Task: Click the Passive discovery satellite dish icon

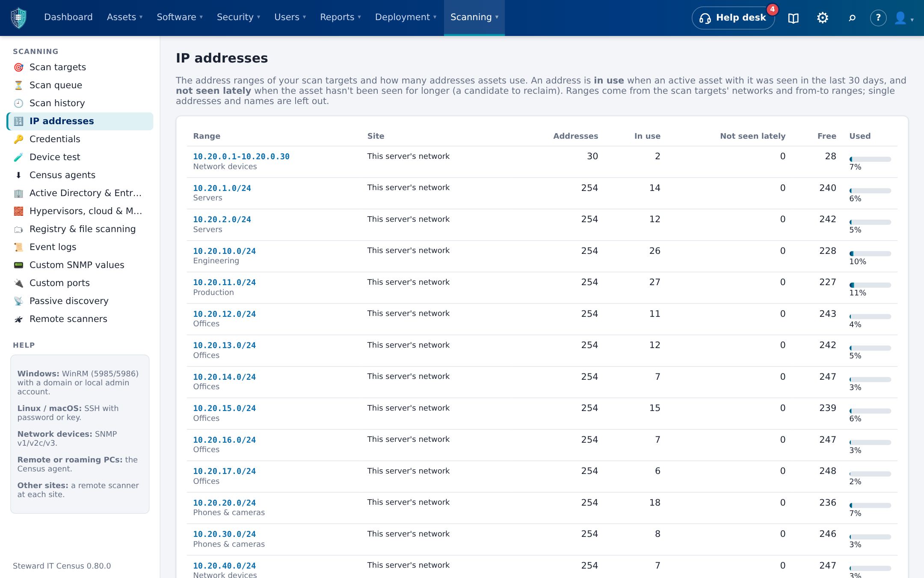Action: click(x=18, y=301)
